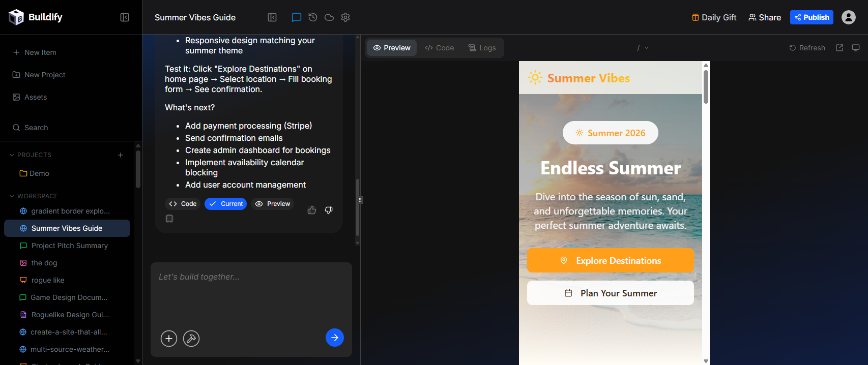Switch to desktop device view icon
This screenshot has height=365, width=868.
tap(856, 48)
